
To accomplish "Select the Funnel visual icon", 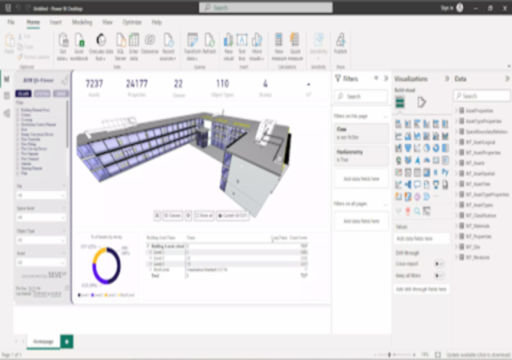I will [x=408, y=148].
